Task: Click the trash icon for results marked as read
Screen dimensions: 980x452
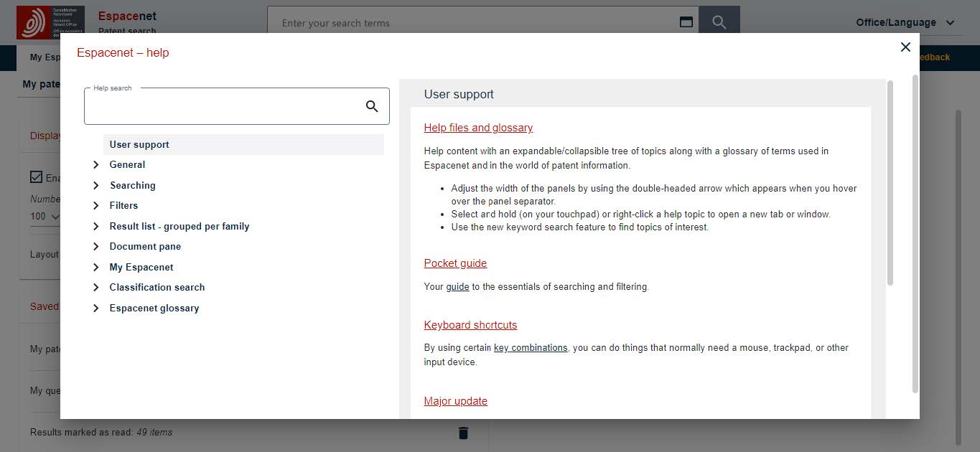Action: point(463,433)
